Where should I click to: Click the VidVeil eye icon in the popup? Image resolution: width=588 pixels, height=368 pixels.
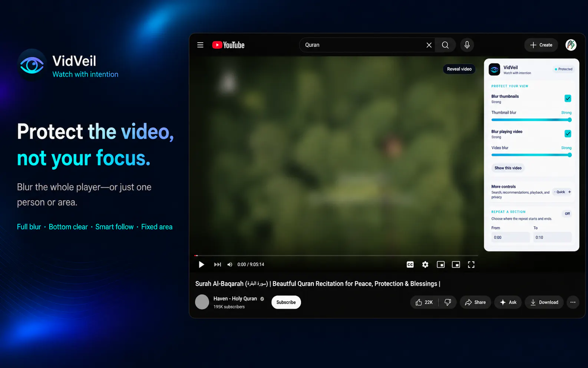coord(495,69)
